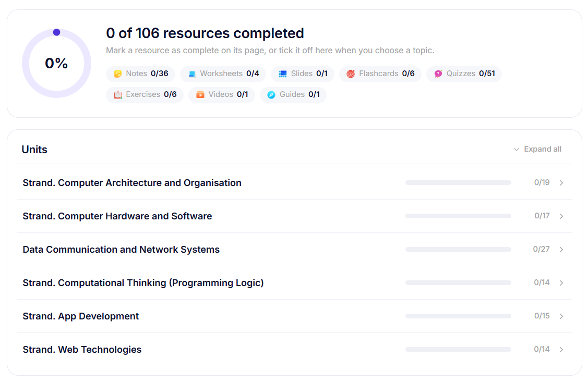Viewport: 588px width, 383px height.
Task: Click the Computer Architecture progress bar
Action: pos(458,183)
